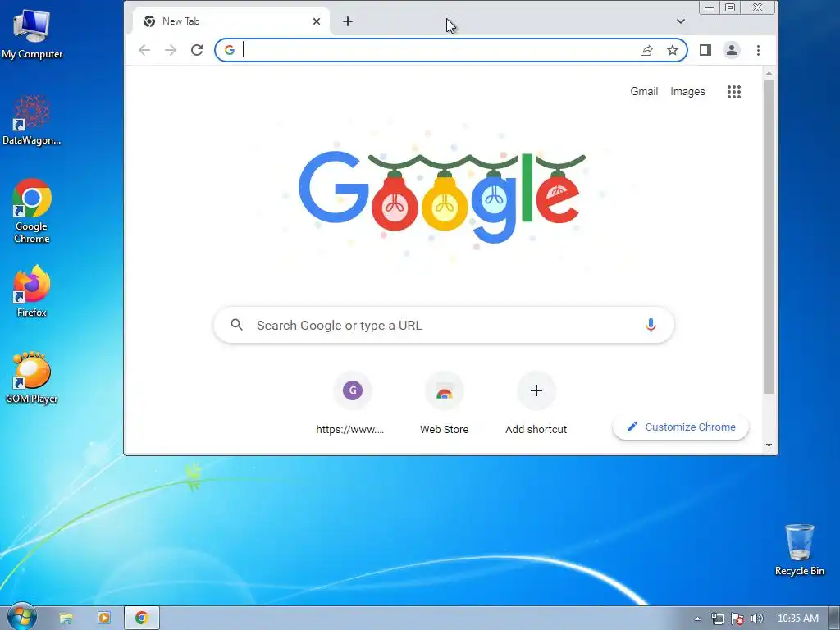The image size is (840, 630).
Task: Click Show desktop strip at taskbar end
Action: [834, 619]
